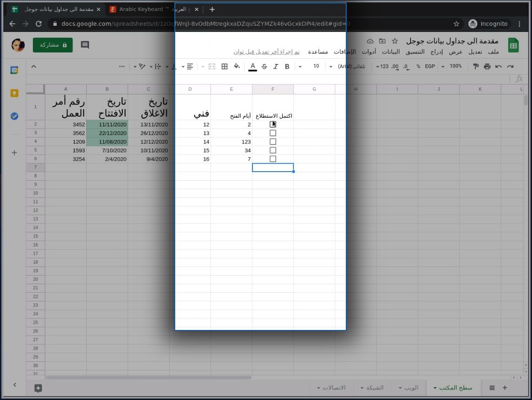
Task: Open the cell borders tool
Action: coord(224,67)
